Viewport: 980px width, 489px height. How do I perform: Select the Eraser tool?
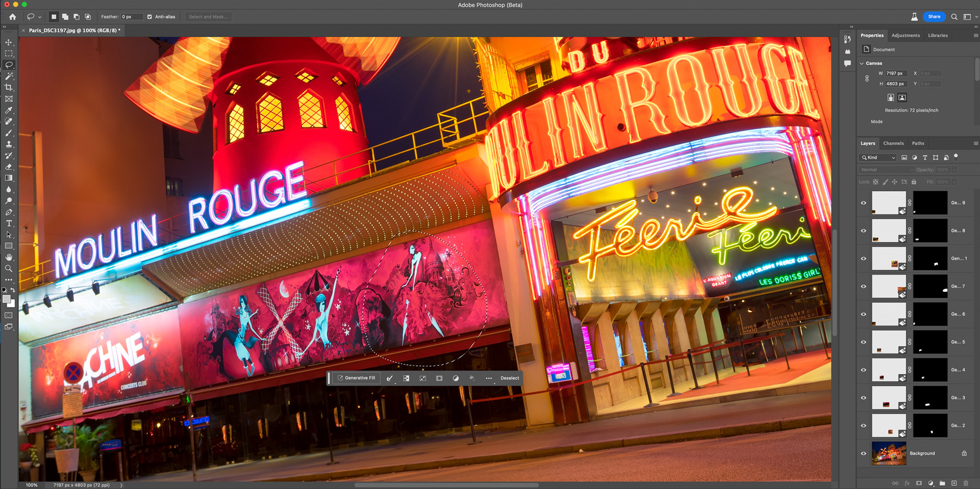[x=9, y=167]
